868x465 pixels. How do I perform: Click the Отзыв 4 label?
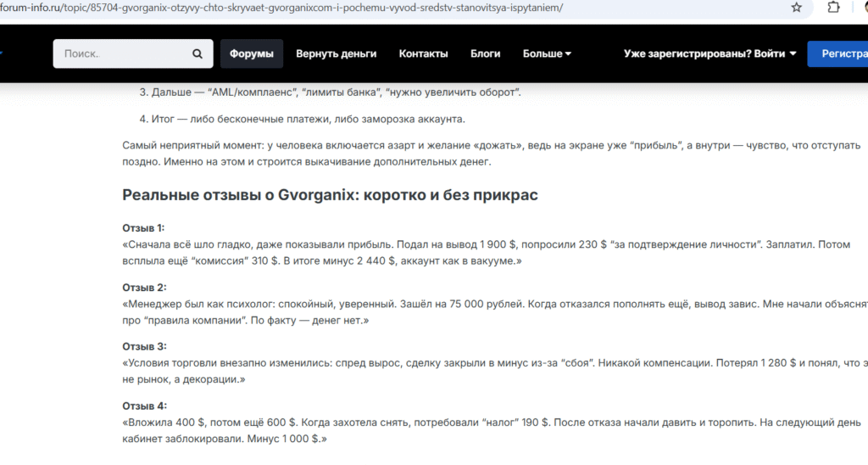click(x=144, y=406)
